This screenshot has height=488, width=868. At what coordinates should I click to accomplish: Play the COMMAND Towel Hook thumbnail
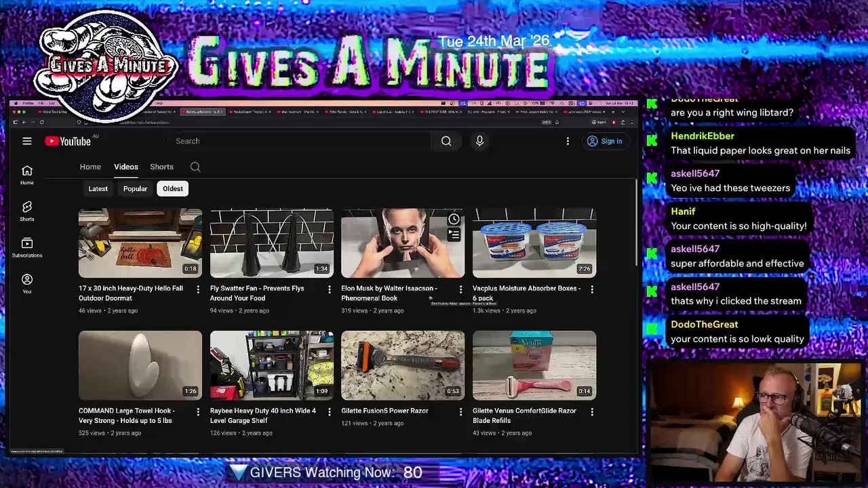point(140,365)
